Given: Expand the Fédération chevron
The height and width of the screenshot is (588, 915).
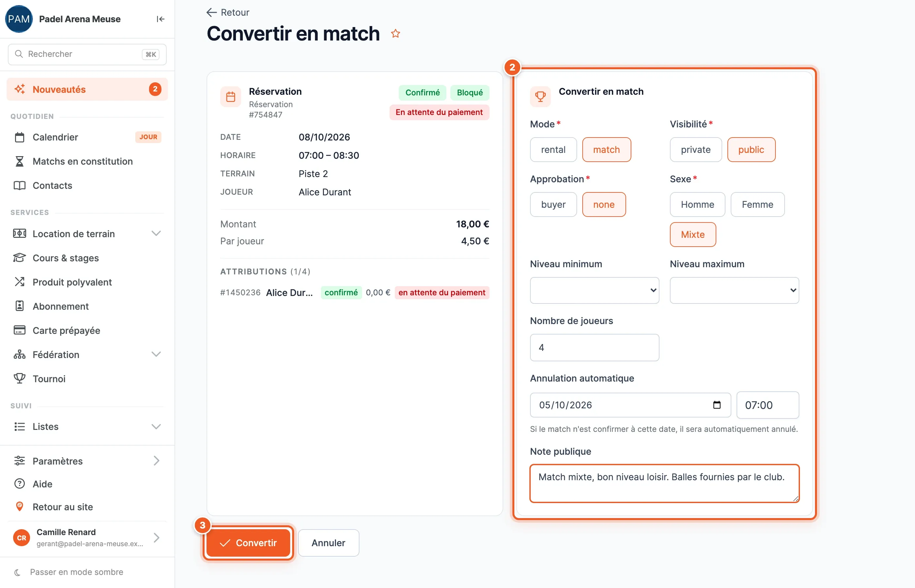Looking at the screenshot, I should [x=156, y=354].
